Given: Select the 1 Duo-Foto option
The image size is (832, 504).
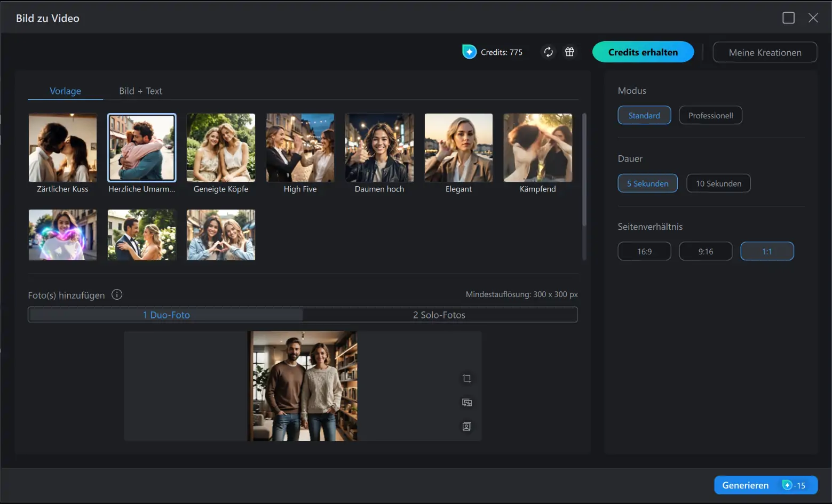Looking at the screenshot, I should (x=166, y=315).
